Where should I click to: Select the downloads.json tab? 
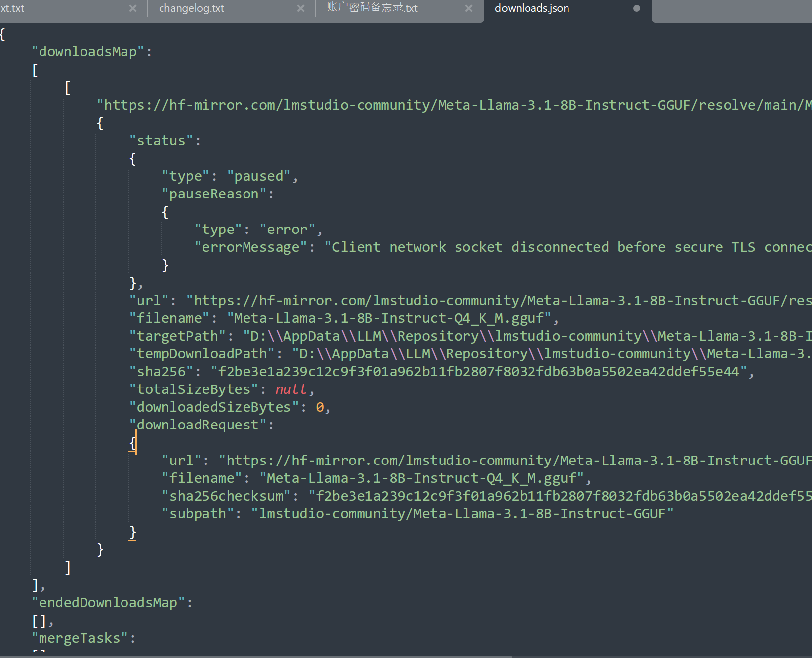[532, 8]
